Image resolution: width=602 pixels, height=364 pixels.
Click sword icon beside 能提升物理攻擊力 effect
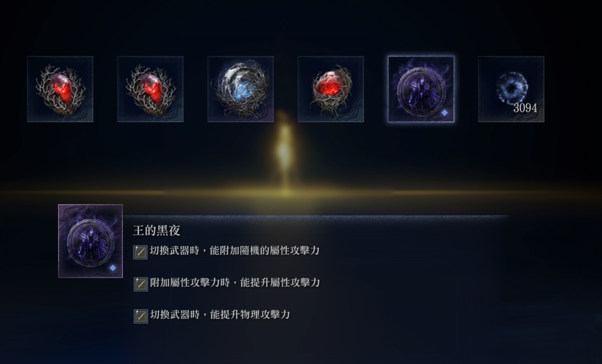pyautogui.click(x=141, y=316)
